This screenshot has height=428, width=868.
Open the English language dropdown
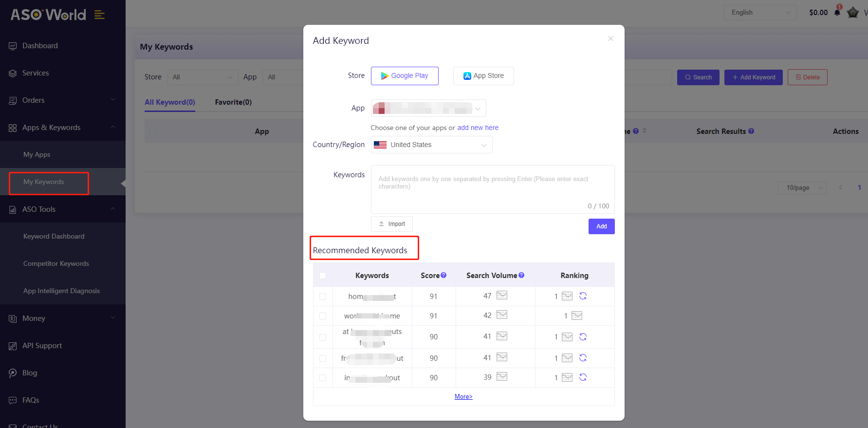[x=760, y=13]
